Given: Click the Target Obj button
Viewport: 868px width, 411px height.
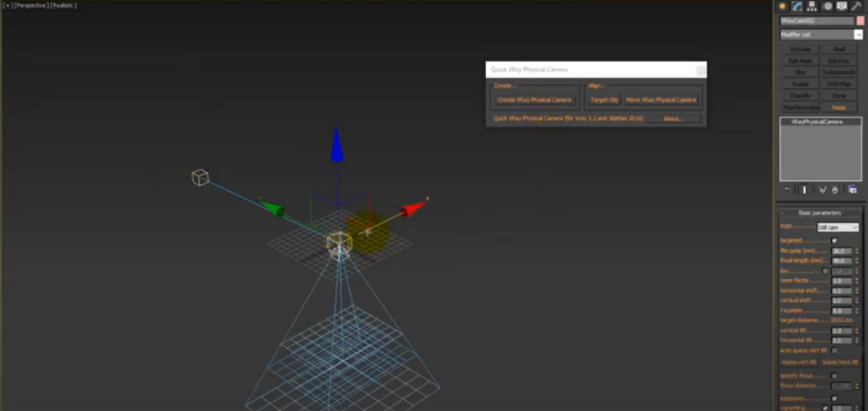Looking at the screenshot, I should [604, 100].
